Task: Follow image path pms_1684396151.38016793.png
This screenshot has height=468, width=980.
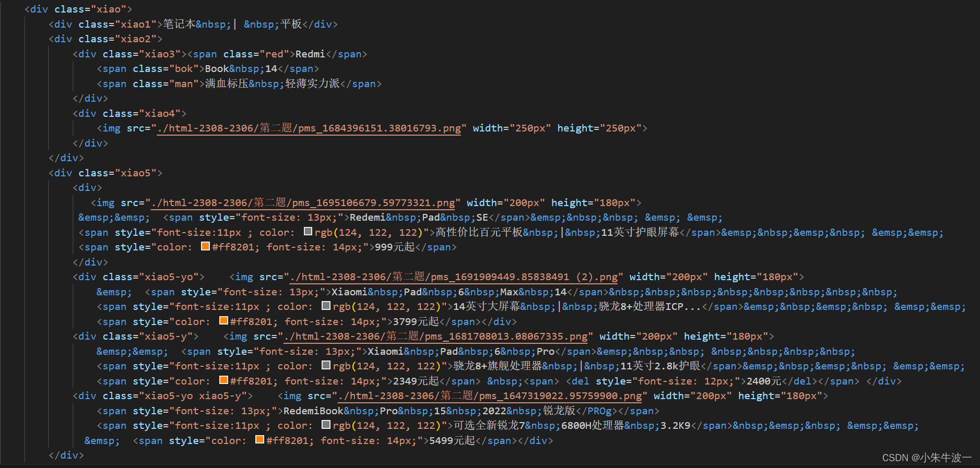Action: [x=309, y=128]
